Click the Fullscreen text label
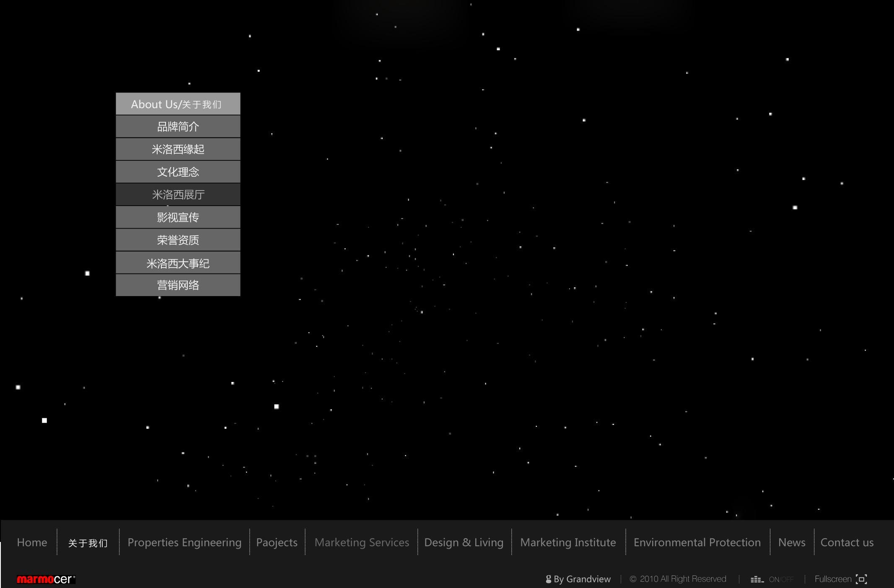 (x=833, y=579)
